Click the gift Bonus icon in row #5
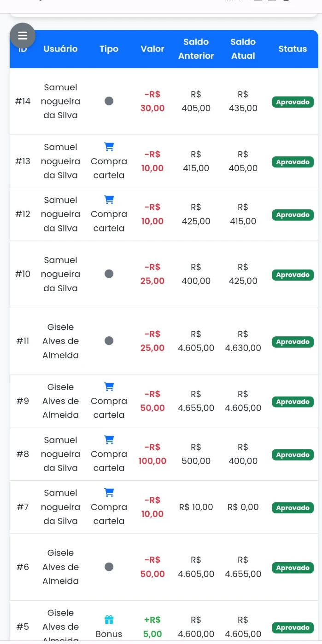This screenshot has width=322, height=644. [x=109, y=620]
